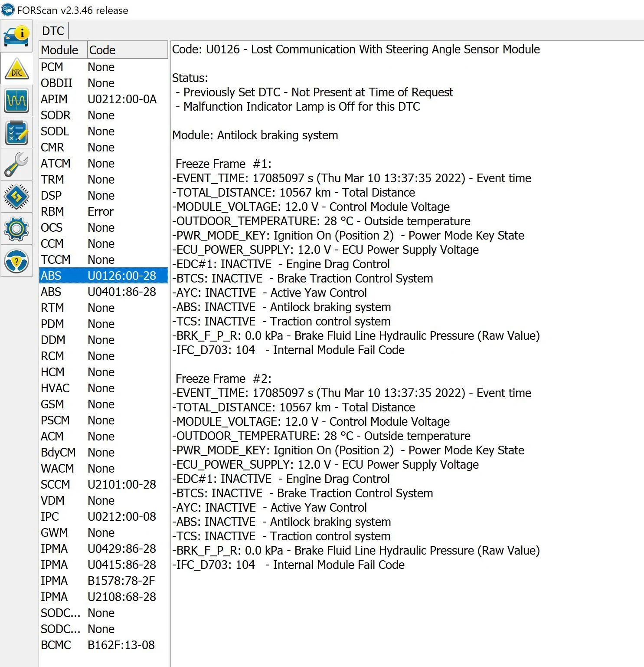Open the vehicle information section
The width and height of the screenshot is (644, 667).
[16, 36]
